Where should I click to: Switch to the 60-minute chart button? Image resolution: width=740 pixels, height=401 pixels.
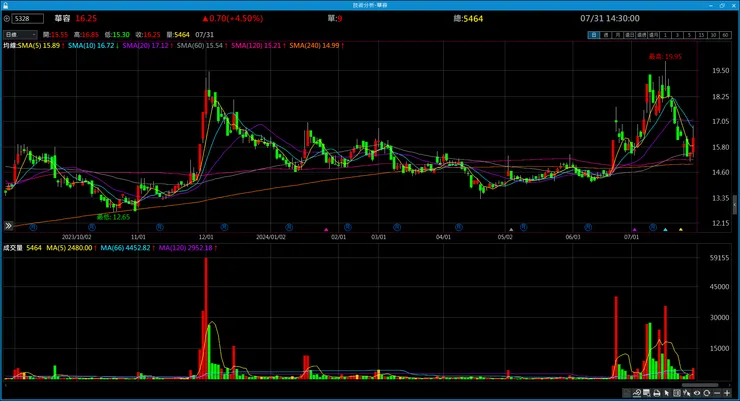(725, 35)
